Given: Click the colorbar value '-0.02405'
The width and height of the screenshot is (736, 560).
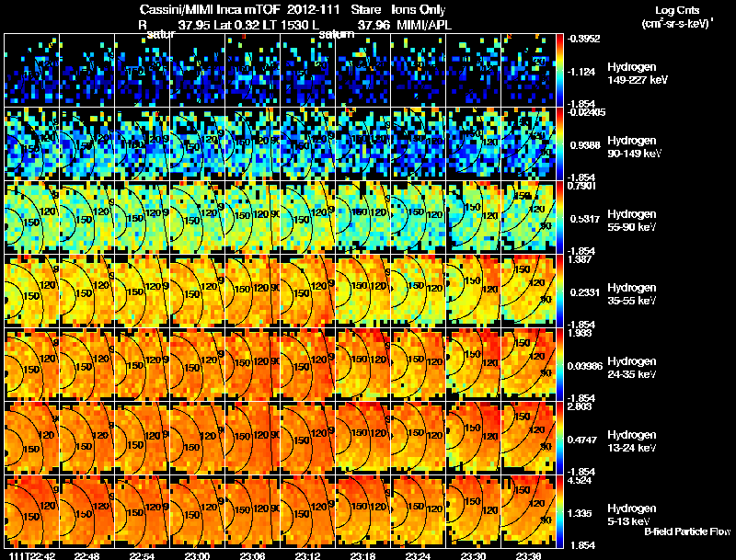Looking at the screenshot, I should pos(586,112).
